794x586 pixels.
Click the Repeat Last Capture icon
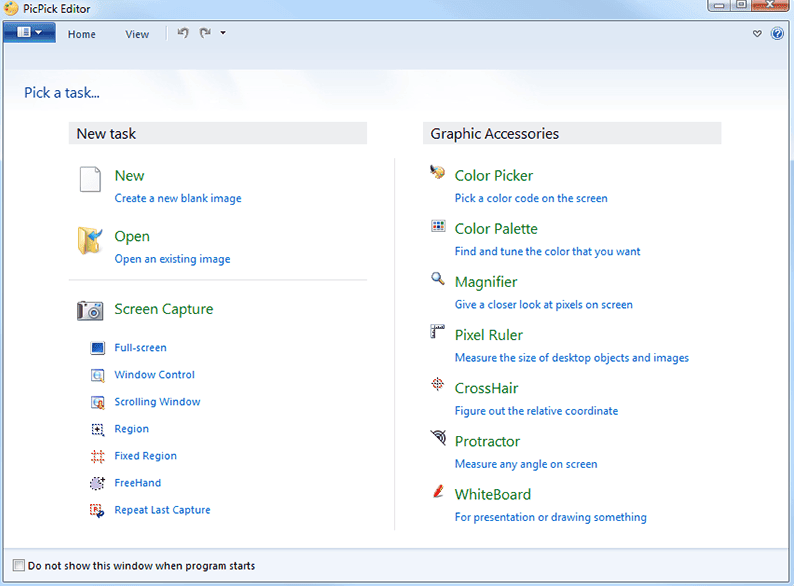point(97,511)
